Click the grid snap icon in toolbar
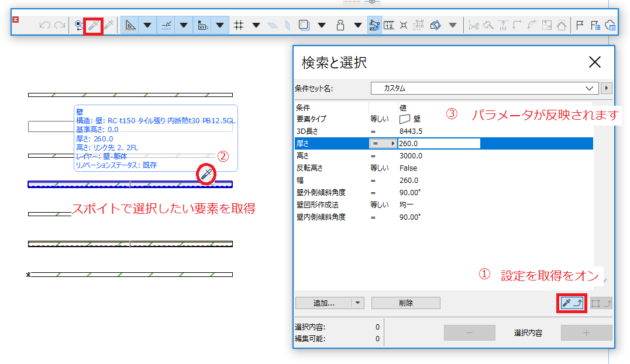This screenshot has height=364, width=630. click(239, 25)
